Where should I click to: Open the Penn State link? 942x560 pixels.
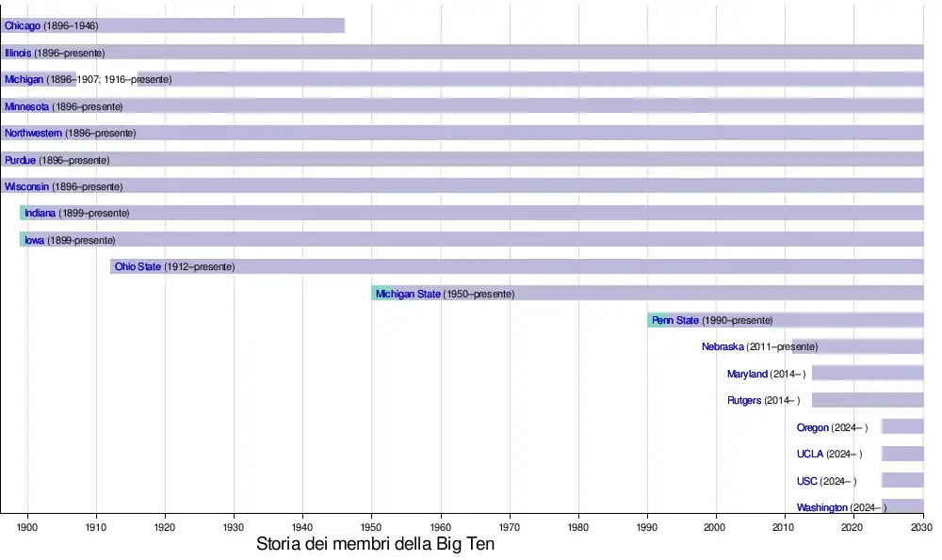[675, 320]
